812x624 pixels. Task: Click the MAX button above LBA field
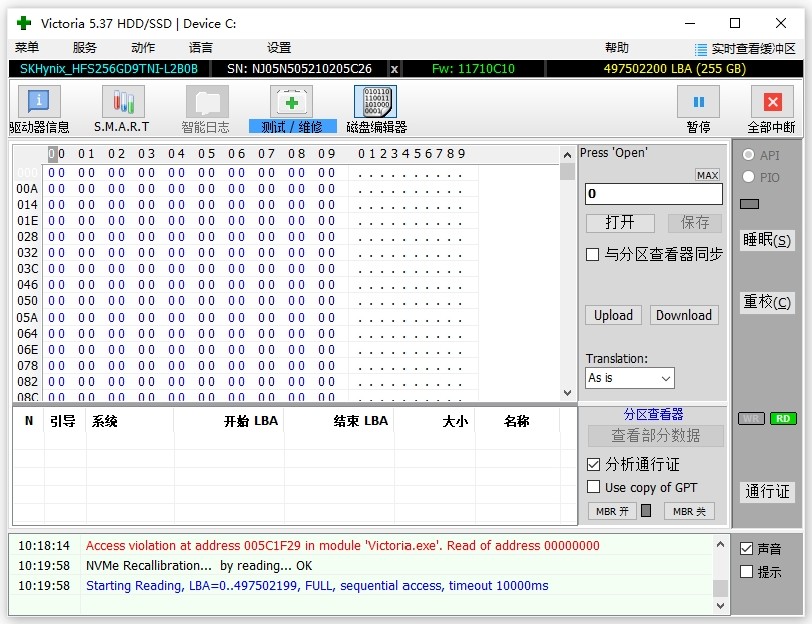[707, 175]
